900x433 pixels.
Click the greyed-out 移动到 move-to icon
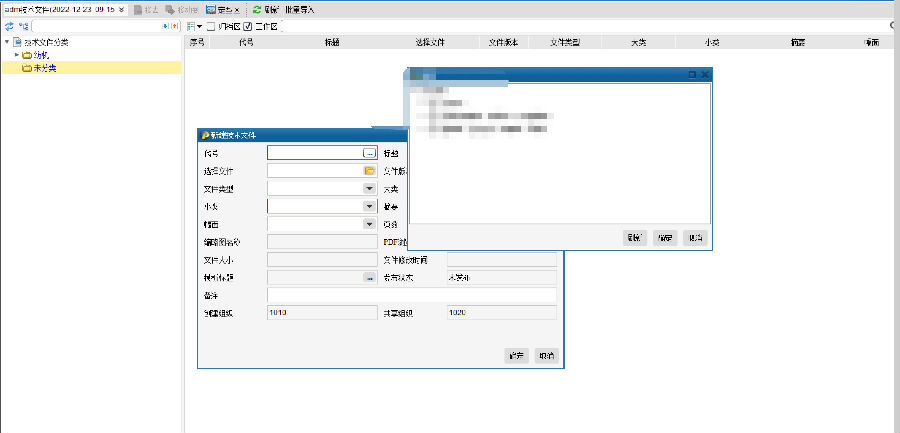pos(169,10)
